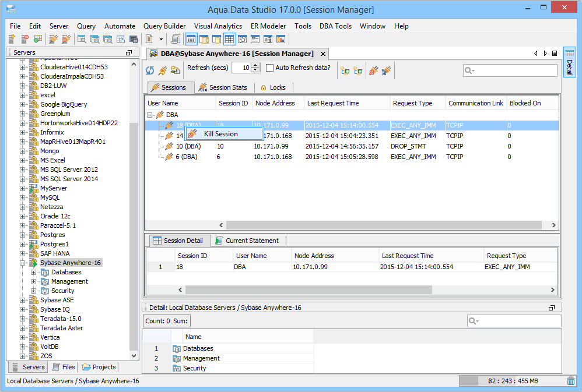This screenshot has height=392, width=582.
Task: Select the MS SQL Server 2014 server
Action: tap(69, 179)
